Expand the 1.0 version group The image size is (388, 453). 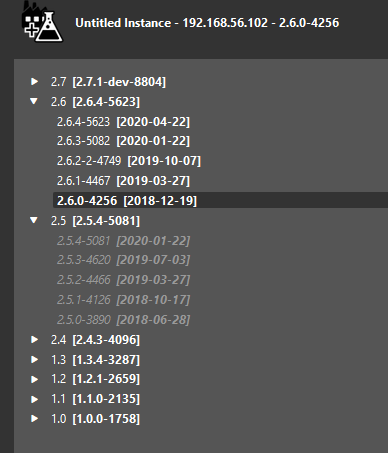click(x=34, y=419)
